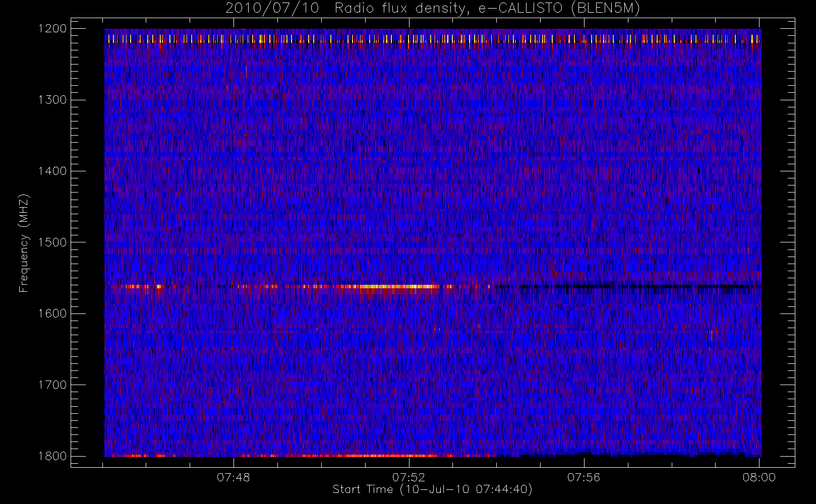This screenshot has height=504, width=816.
Task: Select the 1700 frequency axis label
Action: coord(52,385)
